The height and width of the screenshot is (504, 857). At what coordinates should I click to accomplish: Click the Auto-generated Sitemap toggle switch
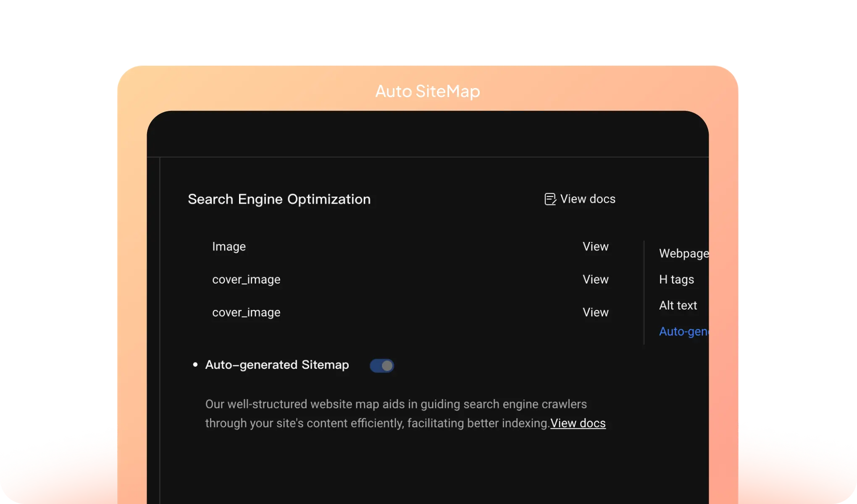381,365
